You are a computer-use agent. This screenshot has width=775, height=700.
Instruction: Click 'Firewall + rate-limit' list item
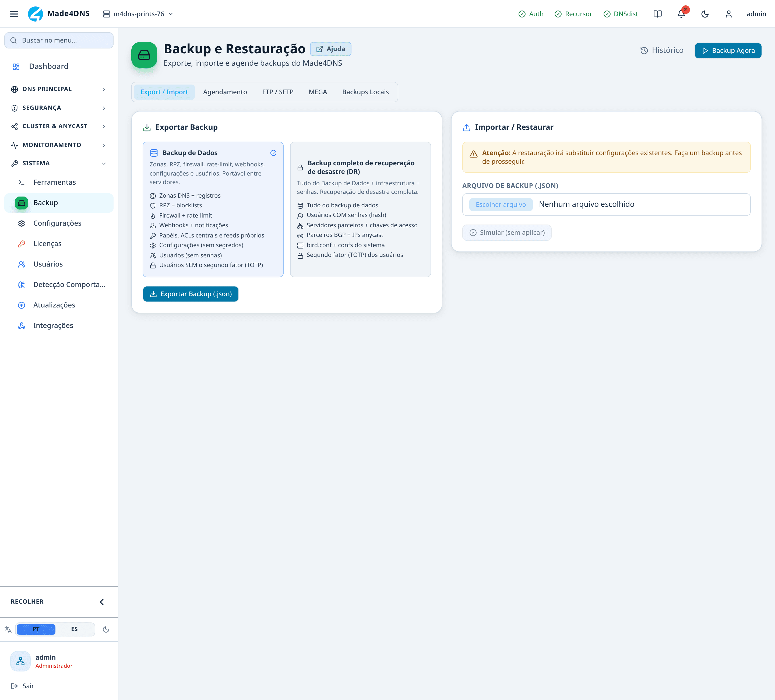coord(181,215)
